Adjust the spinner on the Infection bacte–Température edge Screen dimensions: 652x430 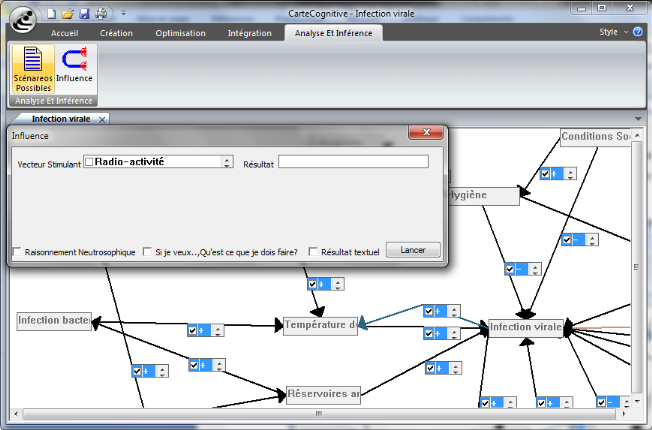point(218,331)
